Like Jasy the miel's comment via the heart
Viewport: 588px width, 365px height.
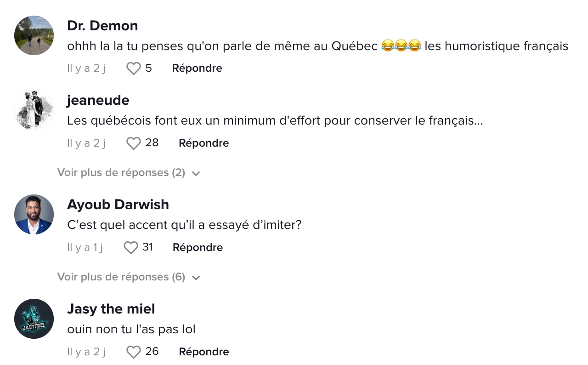[x=134, y=352]
